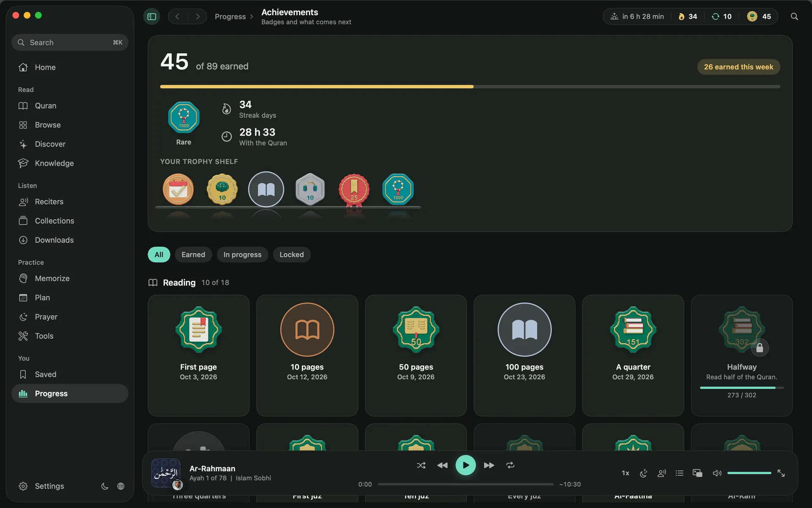
Task: Toggle the mini player picture-in-picture icon
Action: click(x=697, y=473)
